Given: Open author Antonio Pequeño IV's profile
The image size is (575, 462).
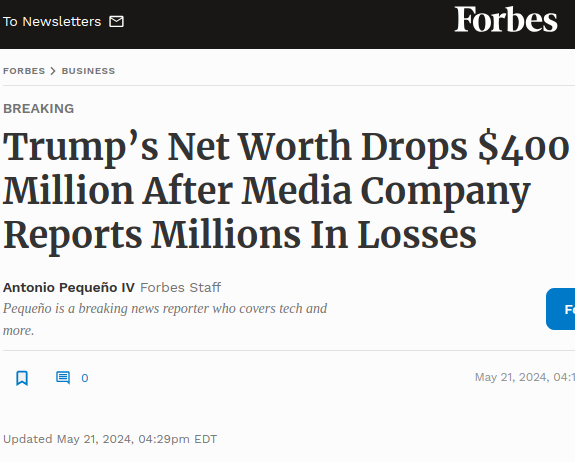Looking at the screenshot, I should click(x=69, y=287).
